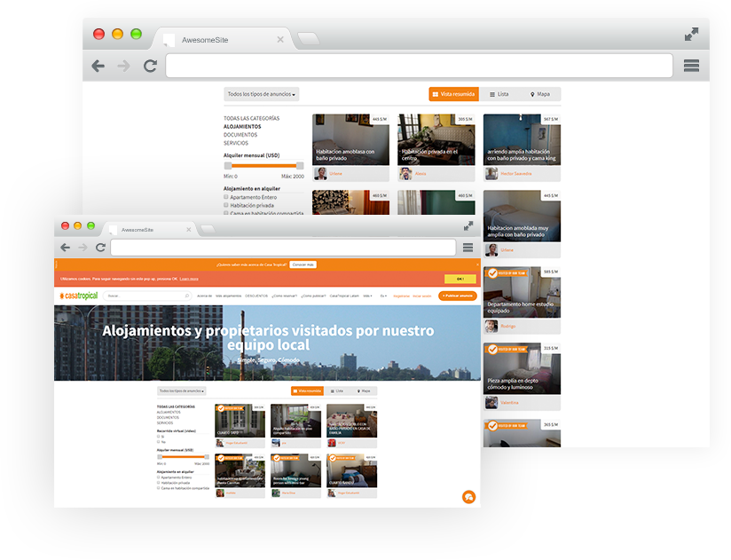Click the Casatropical logo
This screenshot has height=560, width=731.
(x=77, y=296)
